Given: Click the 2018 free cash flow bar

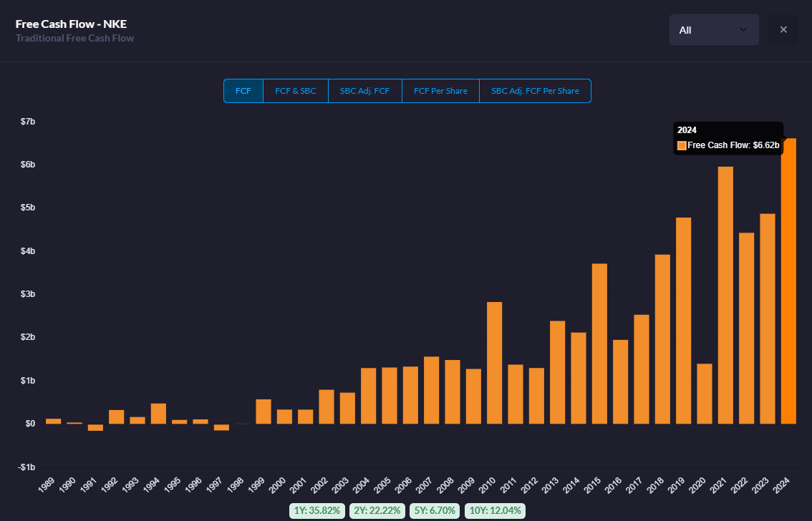Looking at the screenshot, I should coord(662,339).
